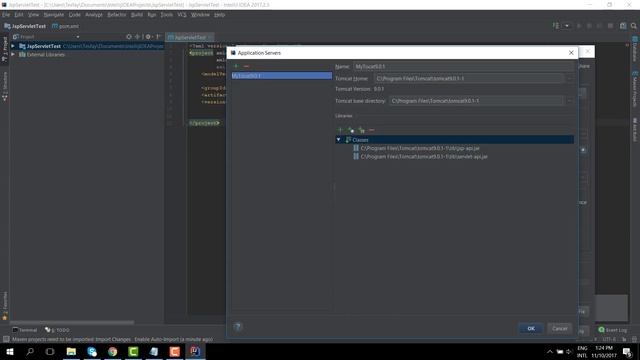This screenshot has height=360, width=640.
Task: Open the Window menu
Action: click(x=200, y=15)
